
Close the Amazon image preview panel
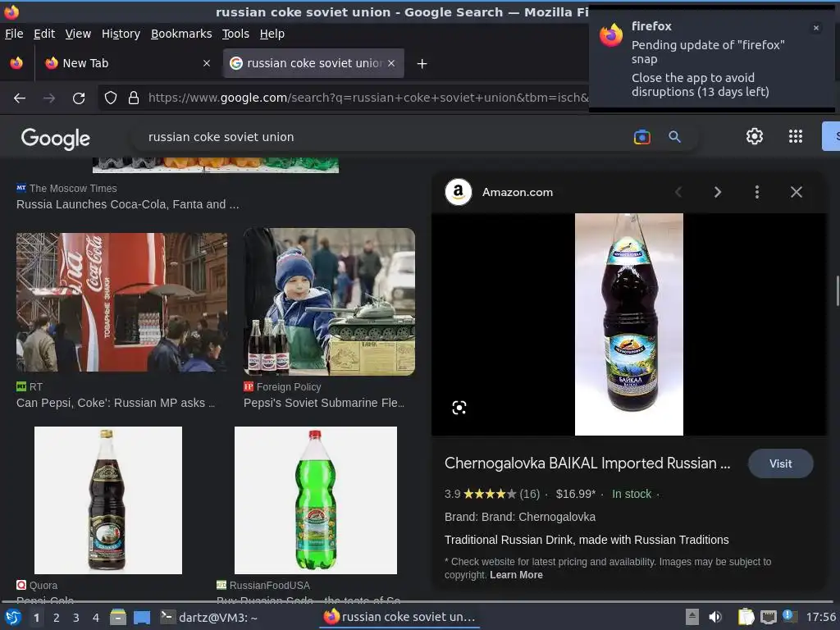click(797, 192)
